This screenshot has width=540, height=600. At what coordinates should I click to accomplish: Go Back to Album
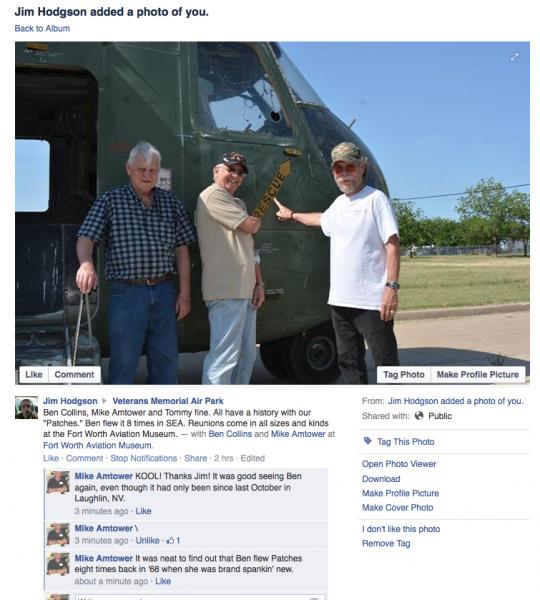click(x=42, y=28)
